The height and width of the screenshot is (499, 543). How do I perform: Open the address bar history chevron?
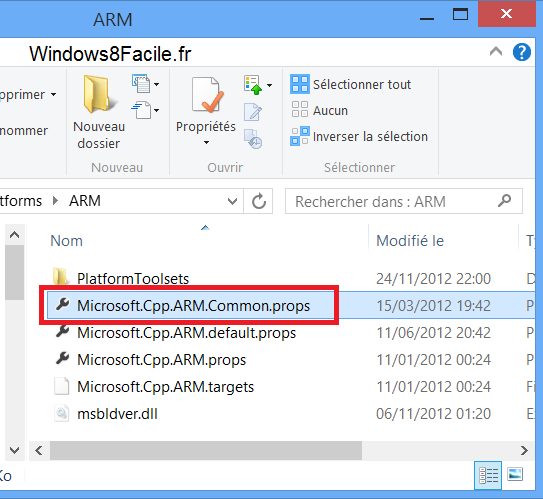[232, 201]
